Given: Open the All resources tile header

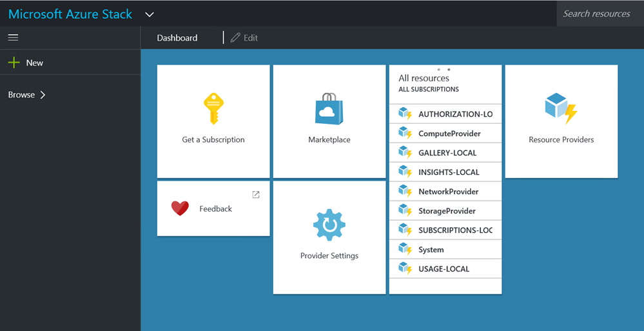Looking at the screenshot, I should (424, 78).
